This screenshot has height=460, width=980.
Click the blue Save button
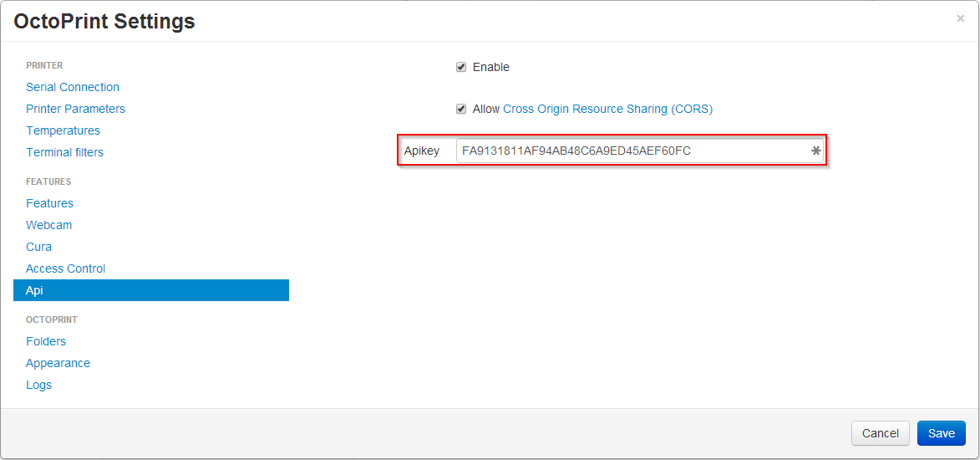pyautogui.click(x=941, y=433)
